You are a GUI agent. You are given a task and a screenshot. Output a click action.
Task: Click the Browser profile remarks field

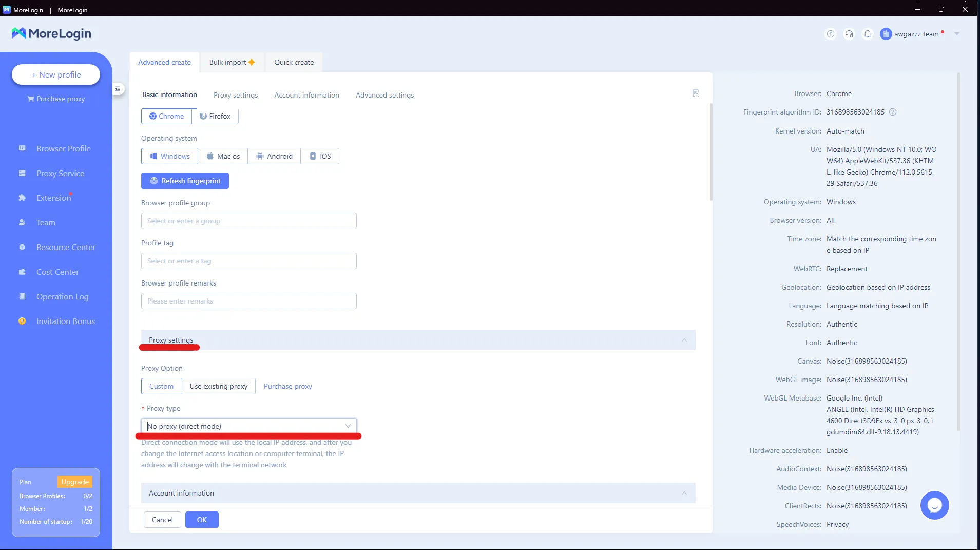tap(248, 301)
